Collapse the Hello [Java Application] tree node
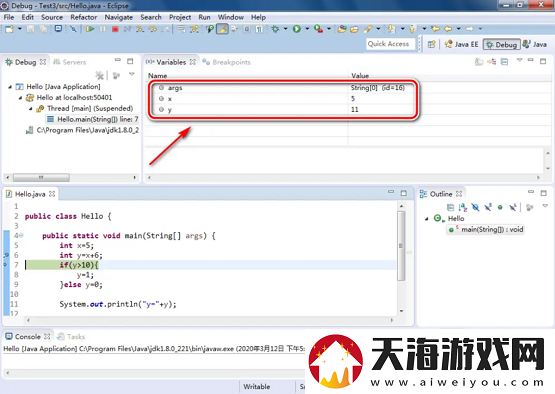 tap(10, 87)
